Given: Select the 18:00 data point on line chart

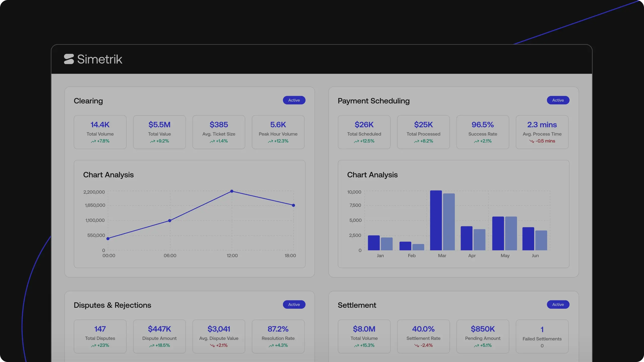Looking at the screenshot, I should pyautogui.click(x=293, y=205).
